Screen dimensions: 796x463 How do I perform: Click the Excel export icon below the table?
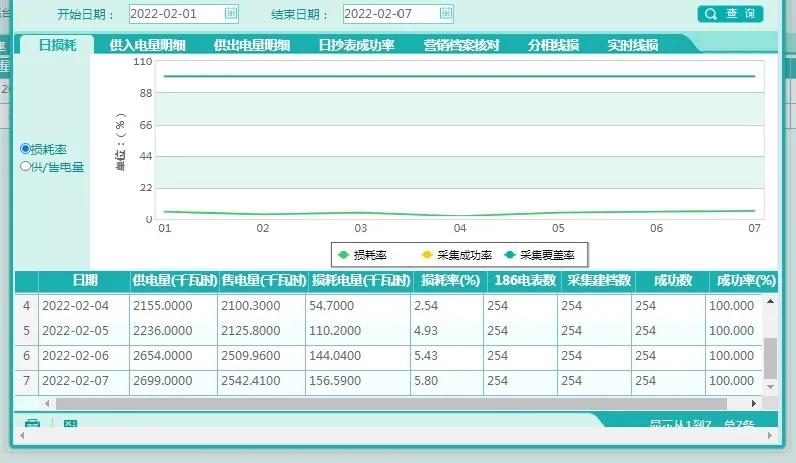[71, 423]
